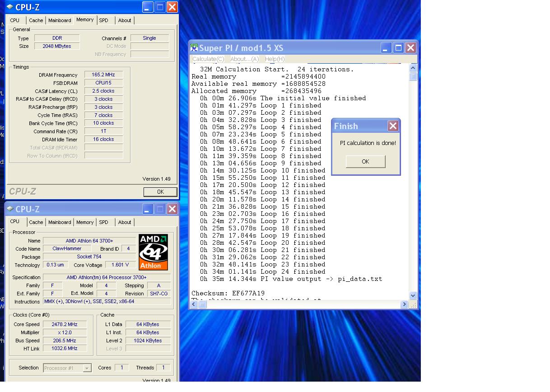Click the HT Link value 1032.6 MHz

(x=65, y=349)
